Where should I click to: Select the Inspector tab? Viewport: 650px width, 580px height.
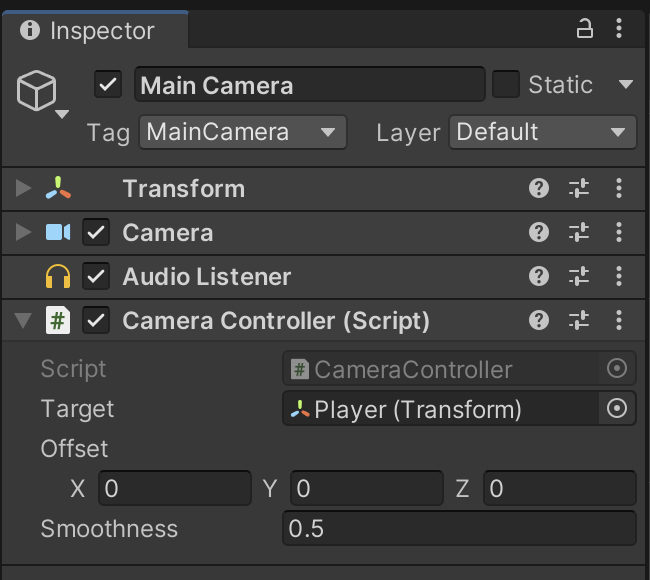coord(88,31)
